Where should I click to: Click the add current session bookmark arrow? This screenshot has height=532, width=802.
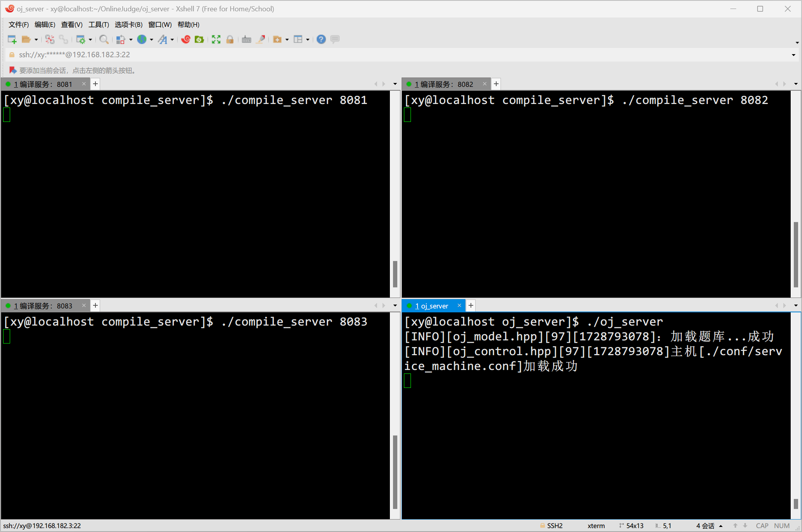click(x=12, y=70)
